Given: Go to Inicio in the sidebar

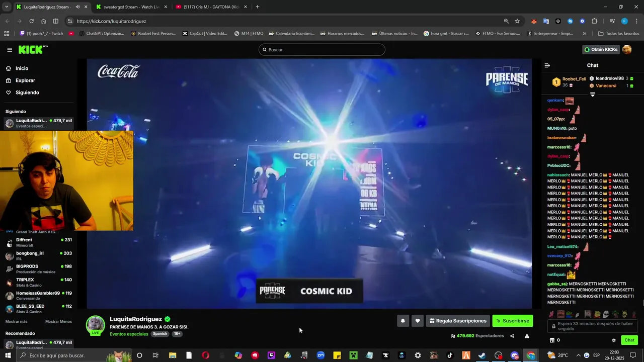Looking at the screenshot, I should click(x=17, y=68).
